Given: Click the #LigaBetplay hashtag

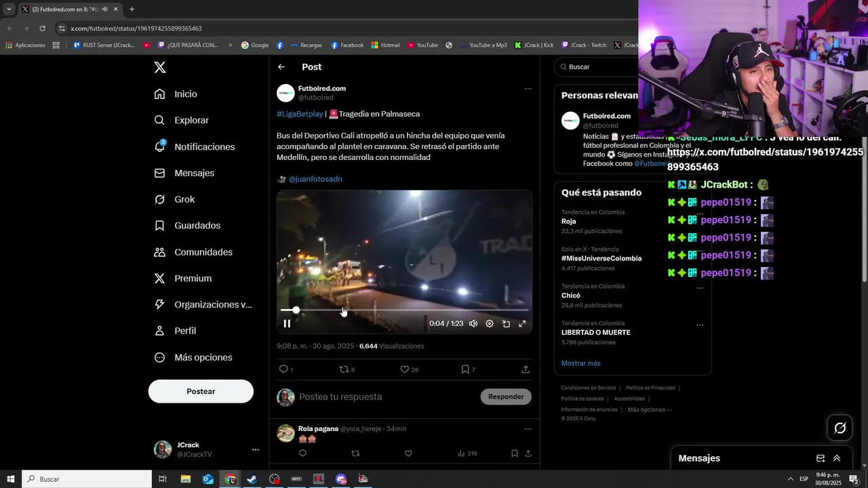Looking at the screenshot, I should coord(300,114).
